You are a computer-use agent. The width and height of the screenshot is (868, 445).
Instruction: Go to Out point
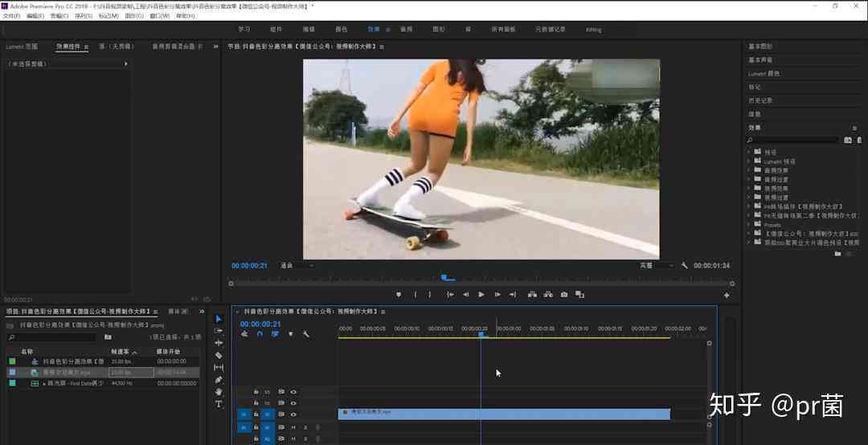click(x=513, y=295)
